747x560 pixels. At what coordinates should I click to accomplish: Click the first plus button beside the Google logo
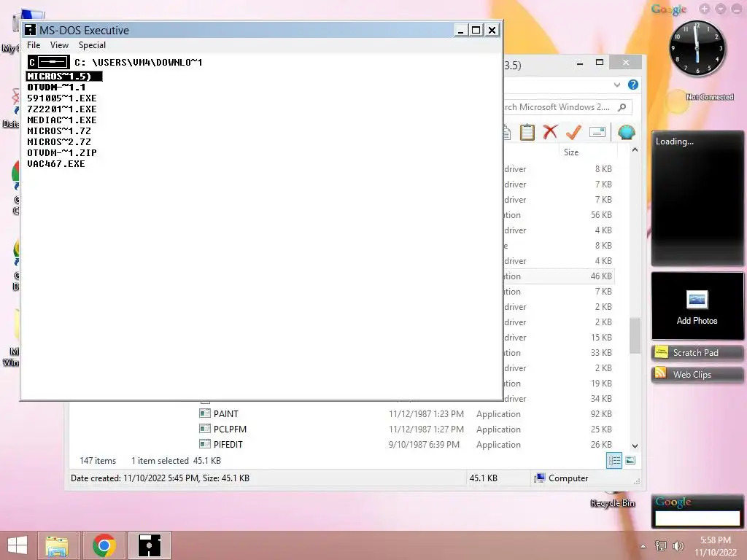pyautogui.click(x=705, y=9)
